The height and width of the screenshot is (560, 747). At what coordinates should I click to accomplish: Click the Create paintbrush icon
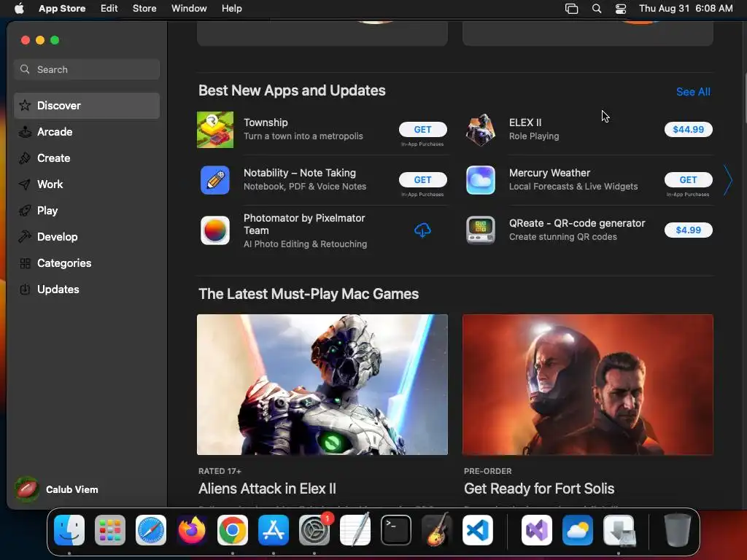point(25,158)
